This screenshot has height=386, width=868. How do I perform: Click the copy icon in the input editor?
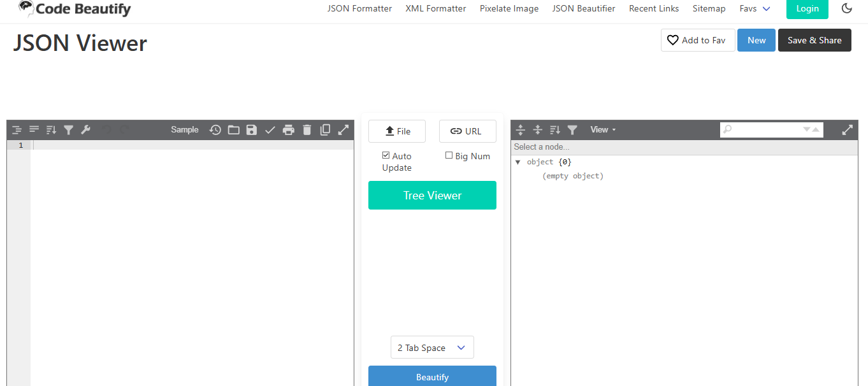coord(325,130)
